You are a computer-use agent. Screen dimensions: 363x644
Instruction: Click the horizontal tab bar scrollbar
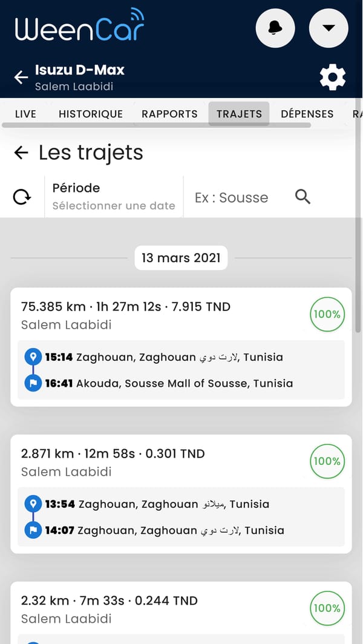(156, 125)
